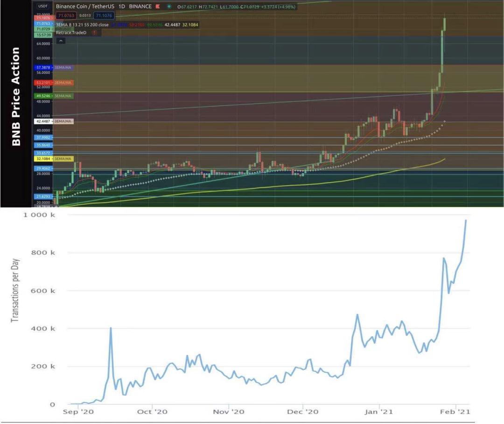Viewport: 504px width, 424px height.
Task: Click the 200 k y-axis label
Action: [x=43, y=367]
